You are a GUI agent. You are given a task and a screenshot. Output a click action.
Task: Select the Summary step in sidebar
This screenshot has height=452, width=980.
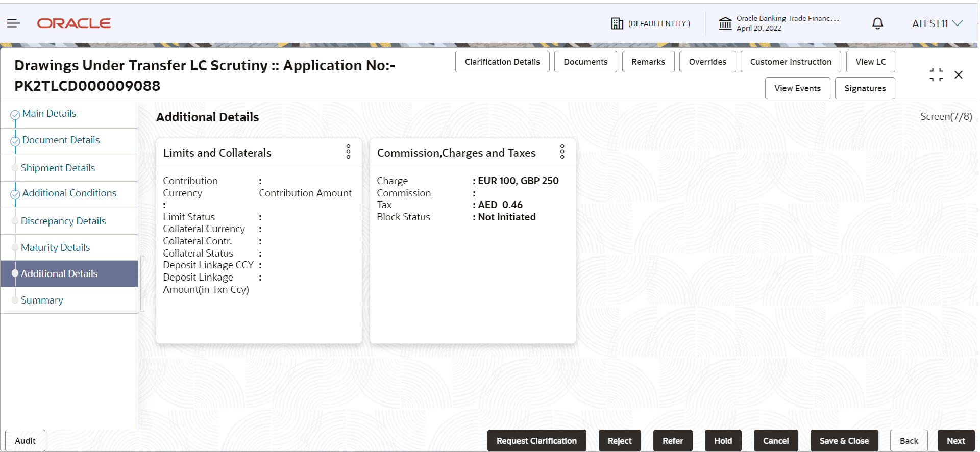pos(42,300)
